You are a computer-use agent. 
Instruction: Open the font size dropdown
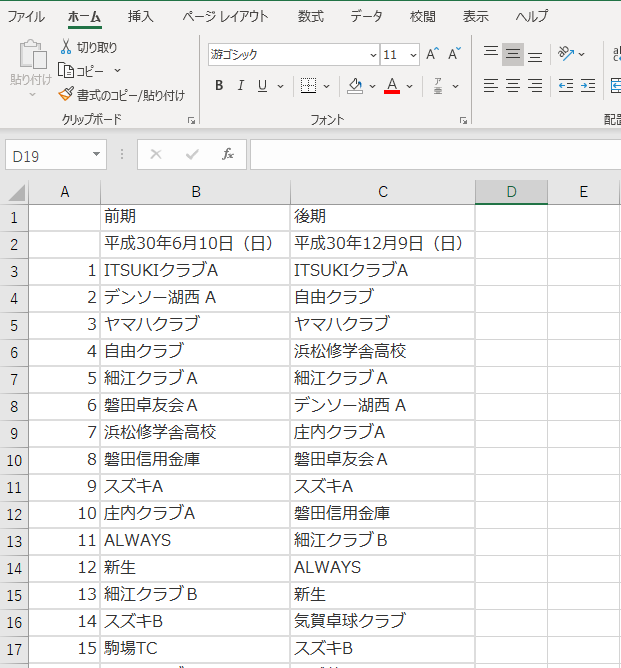pos(414,55)
